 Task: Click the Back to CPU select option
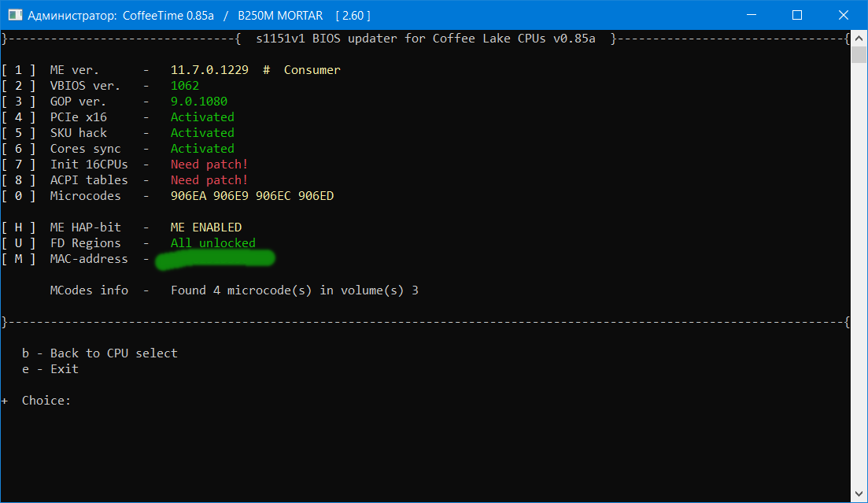pyautogui.click(x=100, y=353)
